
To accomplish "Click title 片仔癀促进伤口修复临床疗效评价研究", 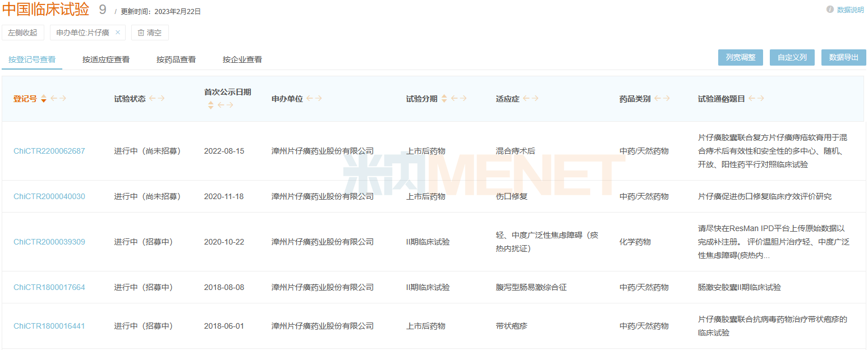I will click(x=765, y=196).
